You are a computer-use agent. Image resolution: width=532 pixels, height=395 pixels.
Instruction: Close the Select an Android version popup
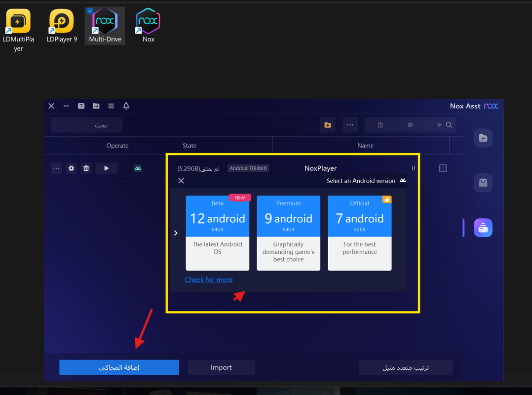[x=181, y=181]
